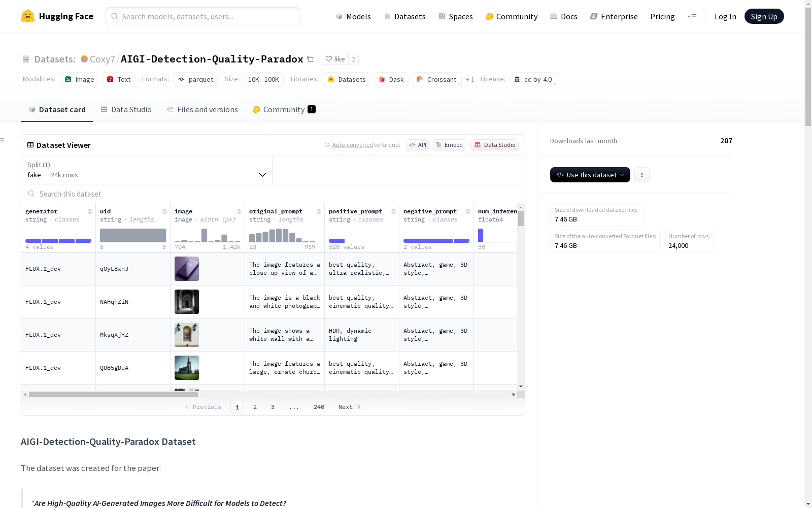Expand the Use this dataset dropdown
Viewport: 812px width, 508px height.
pyautogui.click(x=590, y=175)
